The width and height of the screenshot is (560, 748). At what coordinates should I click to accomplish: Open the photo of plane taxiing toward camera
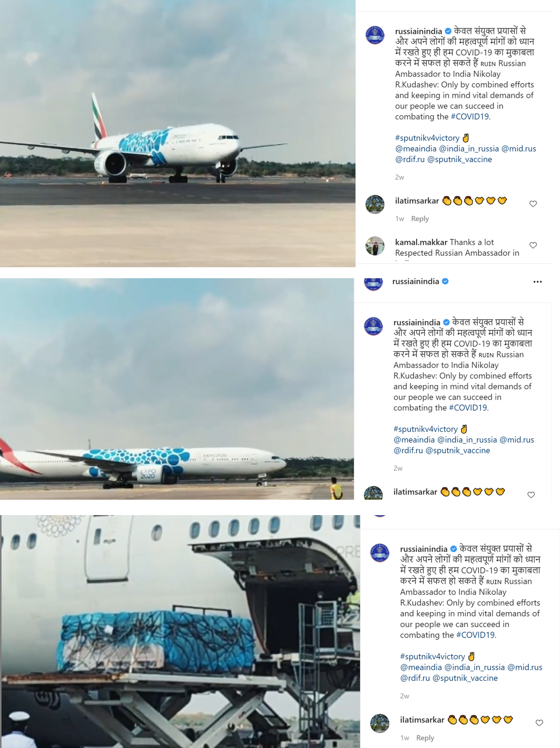(178, 133)
